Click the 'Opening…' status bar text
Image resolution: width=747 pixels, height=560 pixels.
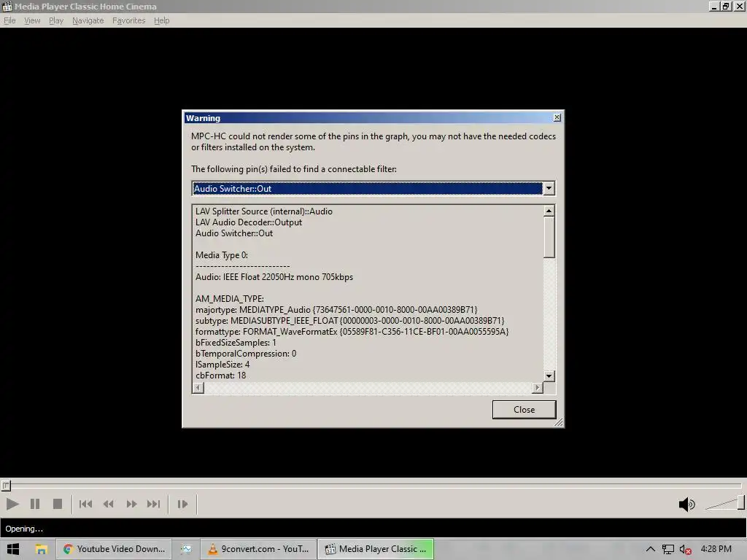click(24, 529)
